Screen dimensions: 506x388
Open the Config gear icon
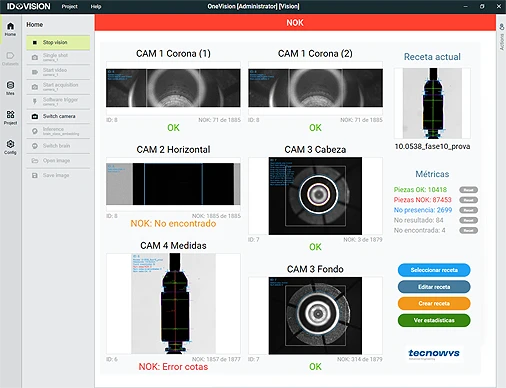(10, 147)
